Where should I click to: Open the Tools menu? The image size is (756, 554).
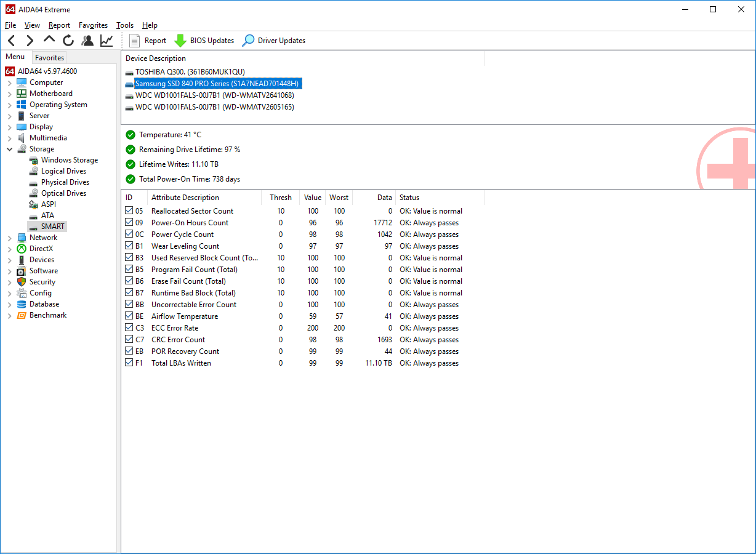pyautogui.click(x=125, y=25)
